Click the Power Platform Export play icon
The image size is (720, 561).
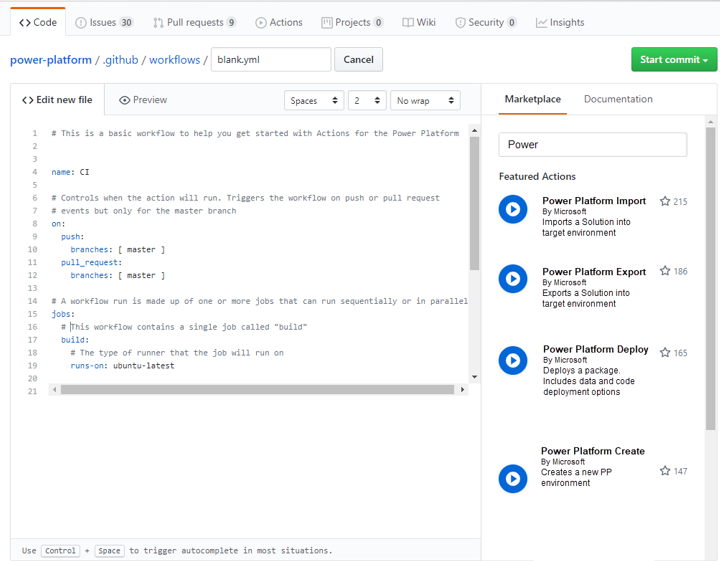click(x=513, y=279)
